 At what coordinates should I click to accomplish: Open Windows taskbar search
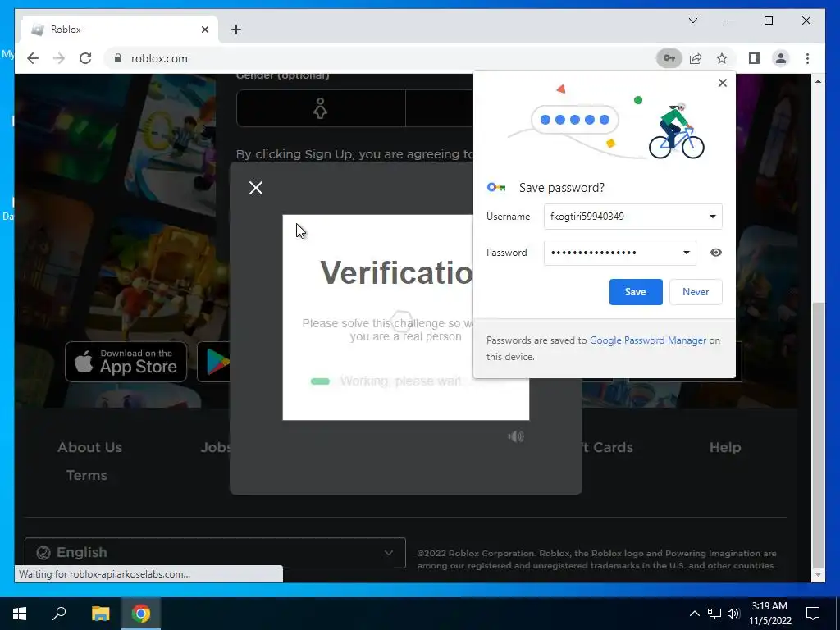pyautogui.click(x=59, y=614)
